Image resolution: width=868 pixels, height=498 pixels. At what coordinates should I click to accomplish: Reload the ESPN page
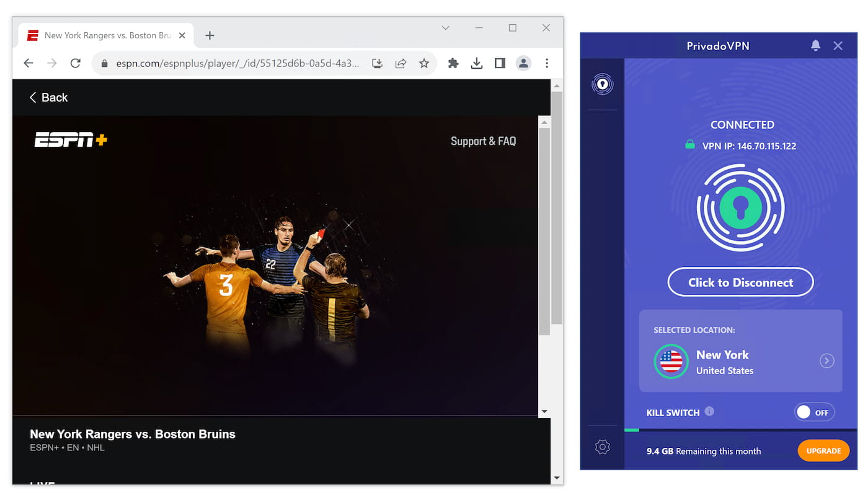pos(76,63)
